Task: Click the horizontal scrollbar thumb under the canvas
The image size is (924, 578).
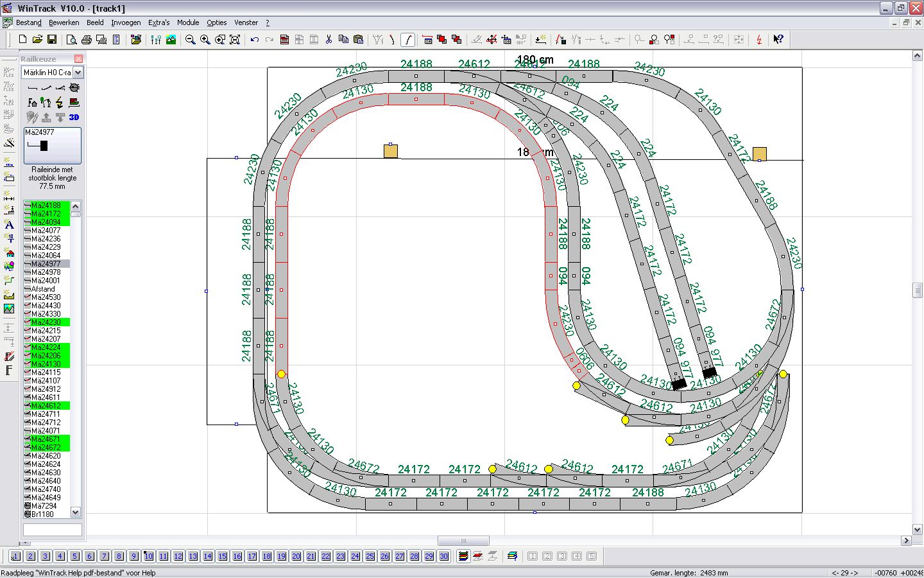Action: pyautogui.click(x=463, y=541)
